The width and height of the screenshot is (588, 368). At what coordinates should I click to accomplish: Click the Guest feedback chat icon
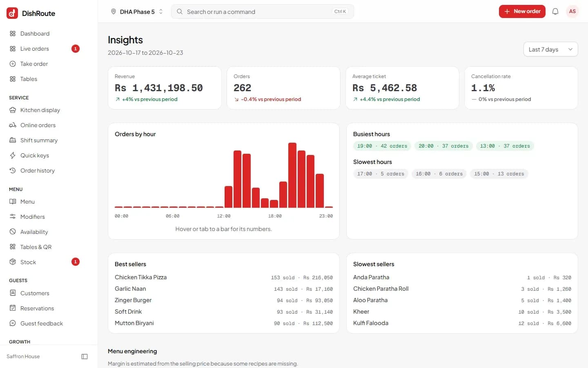[x=13, y=323]
